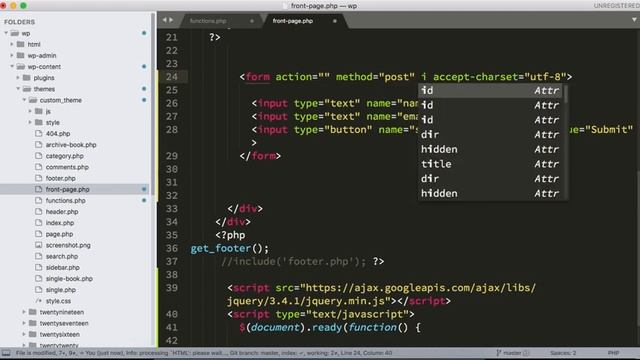Expand the twentyseventeen folder
The height and width of the screenshot is (360, 640).
(x=24, y=323)
